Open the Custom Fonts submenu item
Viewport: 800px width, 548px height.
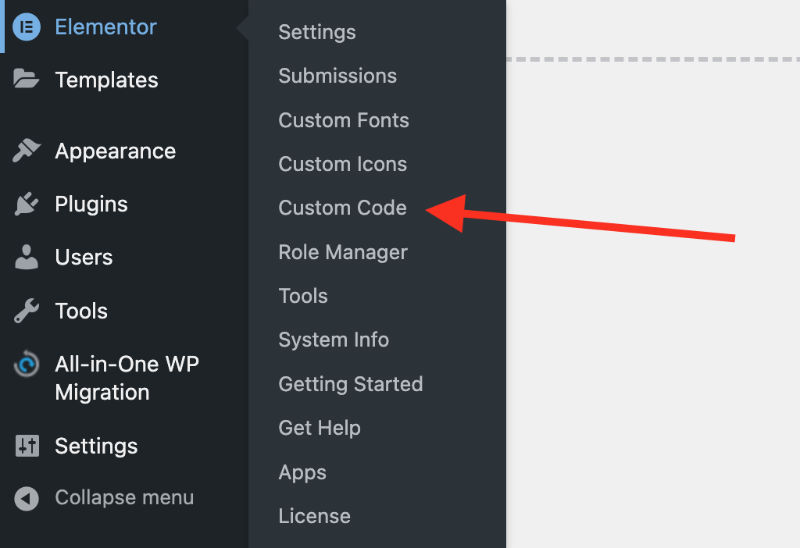pos(344,120)
